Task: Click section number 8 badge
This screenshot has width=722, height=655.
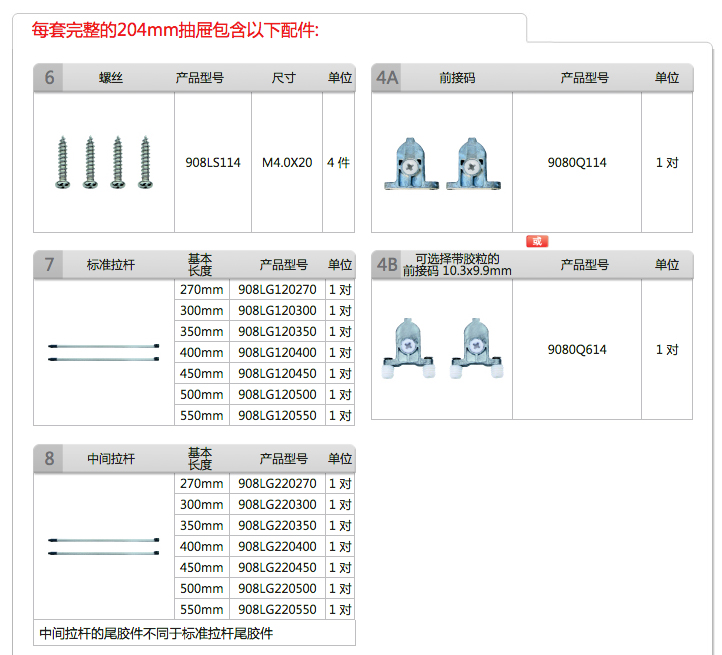Action: [x=49, y=459]
